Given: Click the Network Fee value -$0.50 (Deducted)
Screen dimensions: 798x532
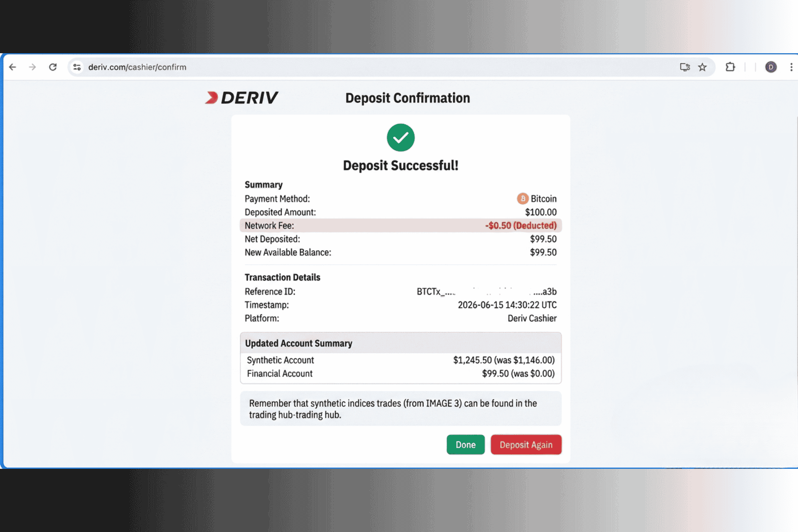Looking at the screenshot, I should tap(521, 226).
